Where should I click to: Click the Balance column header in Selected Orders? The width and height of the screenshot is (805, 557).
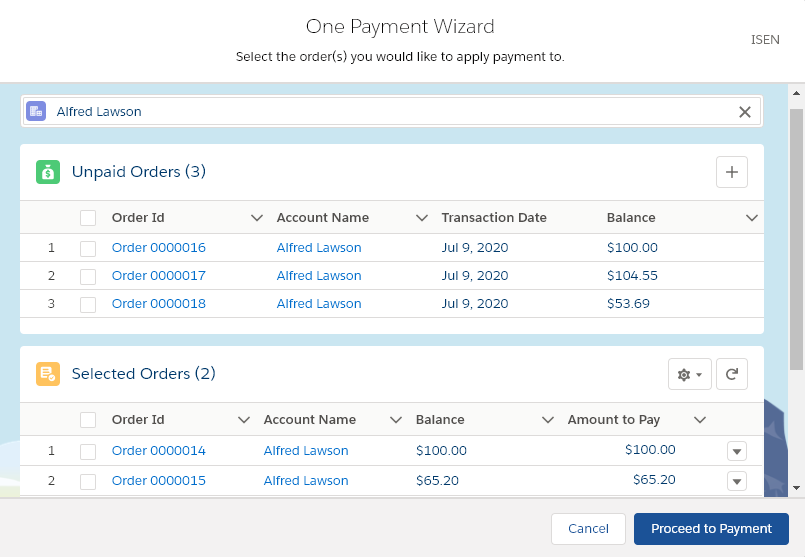click(x=440, y=420)
